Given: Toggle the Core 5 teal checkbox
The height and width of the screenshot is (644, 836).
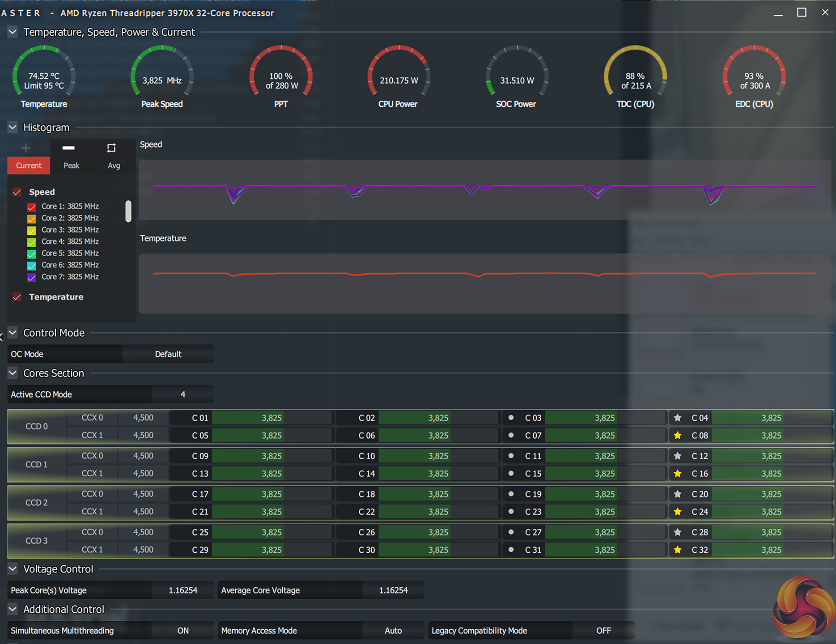Looking at the screenshot, I should click(31, 254).
